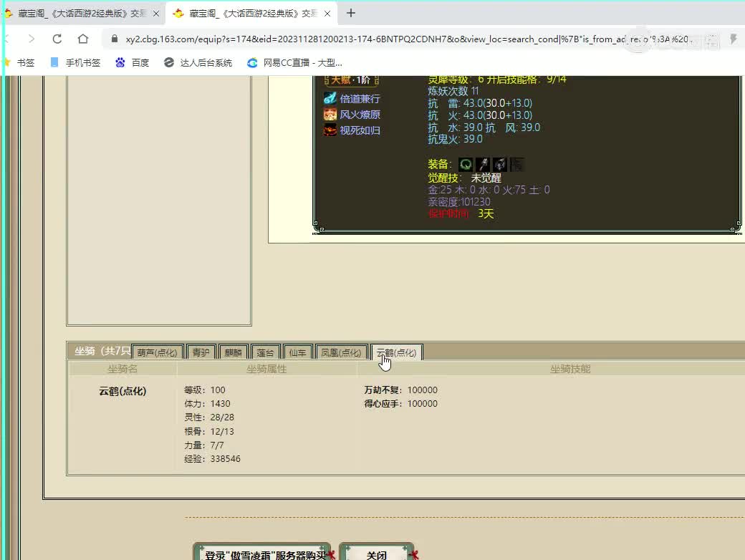This screenshot has width=745, height=560.
Task: Select the 麒麟 mount tab
Action: (x=234, y=352)
